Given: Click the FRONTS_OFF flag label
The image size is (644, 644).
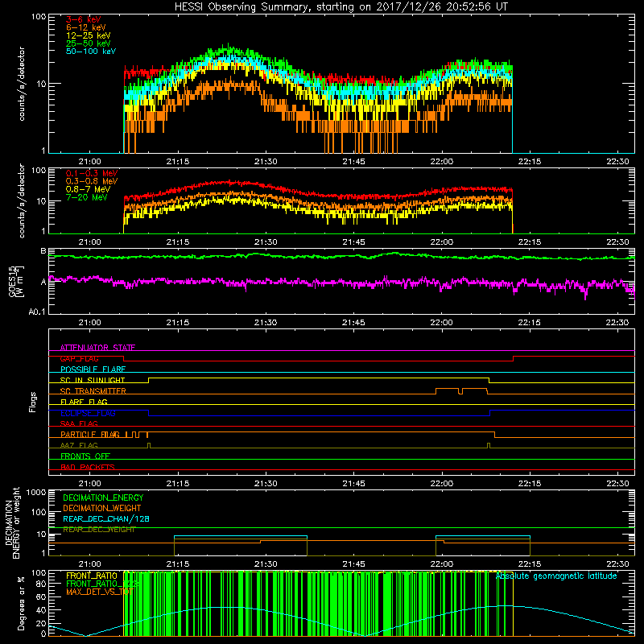Looking at the screenshot, I should pyautogui.click(x=85, y=456).
